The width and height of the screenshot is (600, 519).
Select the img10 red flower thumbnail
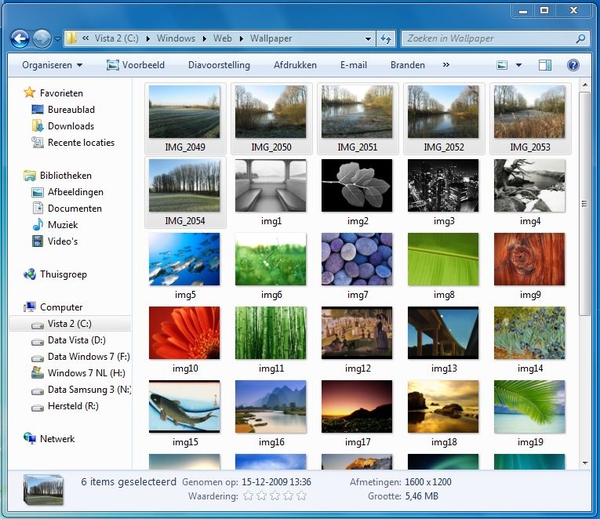point(186,333)
